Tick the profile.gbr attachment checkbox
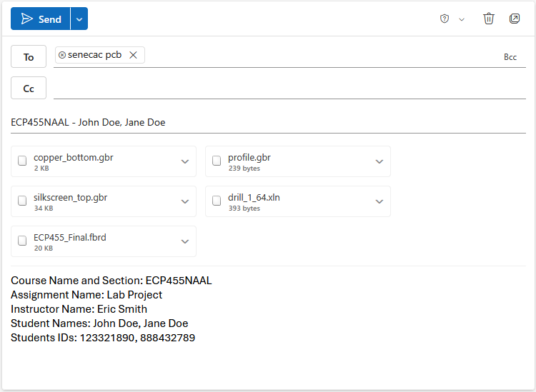 click(217, 161)
